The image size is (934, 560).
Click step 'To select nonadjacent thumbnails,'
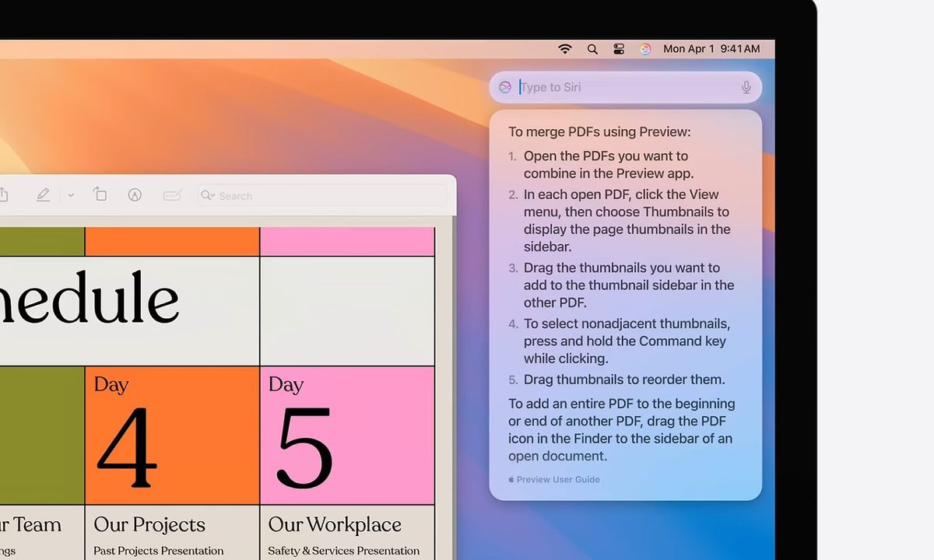627,324
